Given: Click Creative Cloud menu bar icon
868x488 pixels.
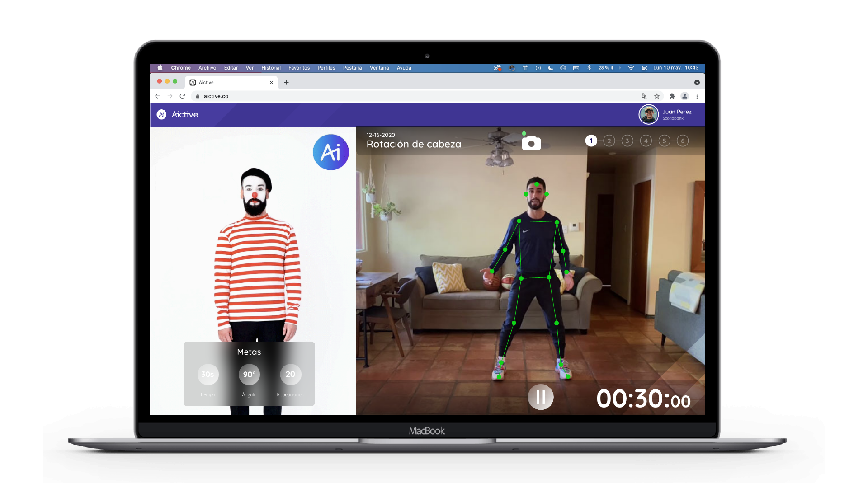Looking at the screenshot, I should (497, 68).
